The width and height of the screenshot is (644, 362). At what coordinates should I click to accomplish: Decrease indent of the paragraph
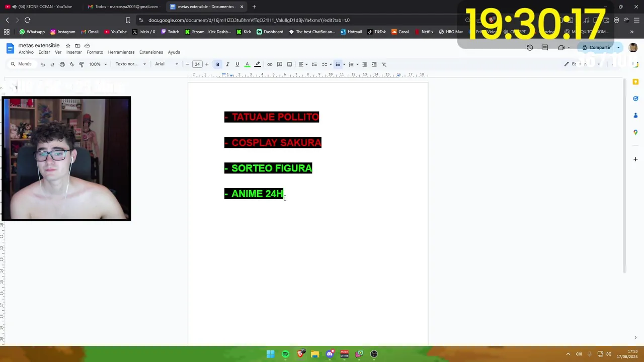click(365, 64)
